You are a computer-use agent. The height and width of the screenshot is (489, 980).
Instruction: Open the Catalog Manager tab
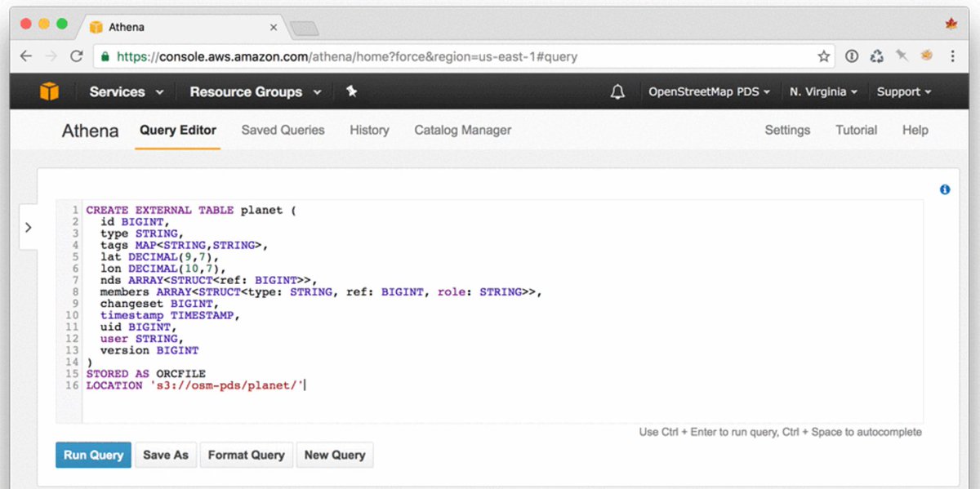[463, 130]
